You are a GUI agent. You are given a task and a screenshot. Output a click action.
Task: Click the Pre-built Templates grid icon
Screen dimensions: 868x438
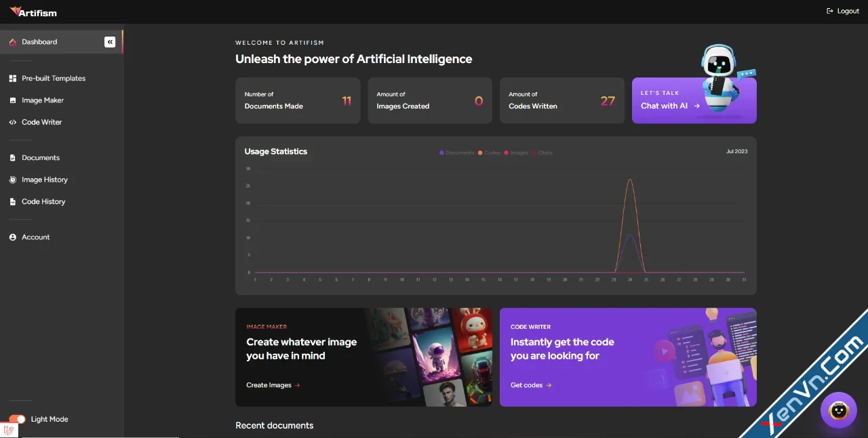tap(12, 78)
